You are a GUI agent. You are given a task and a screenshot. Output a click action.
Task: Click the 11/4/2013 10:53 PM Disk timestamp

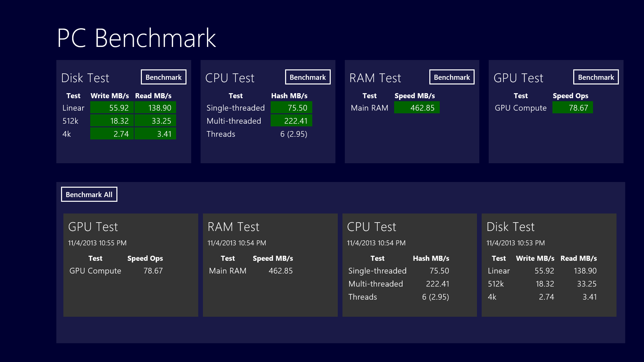[515, 243]
